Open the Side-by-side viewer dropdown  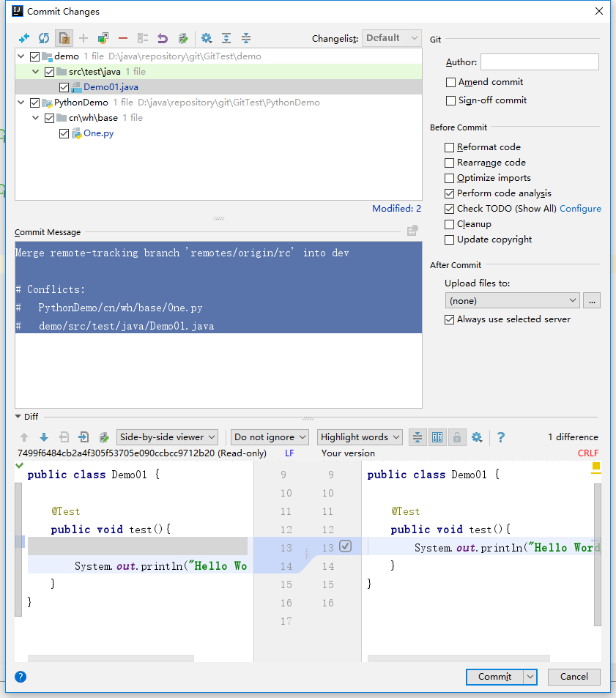pos(167,437)
